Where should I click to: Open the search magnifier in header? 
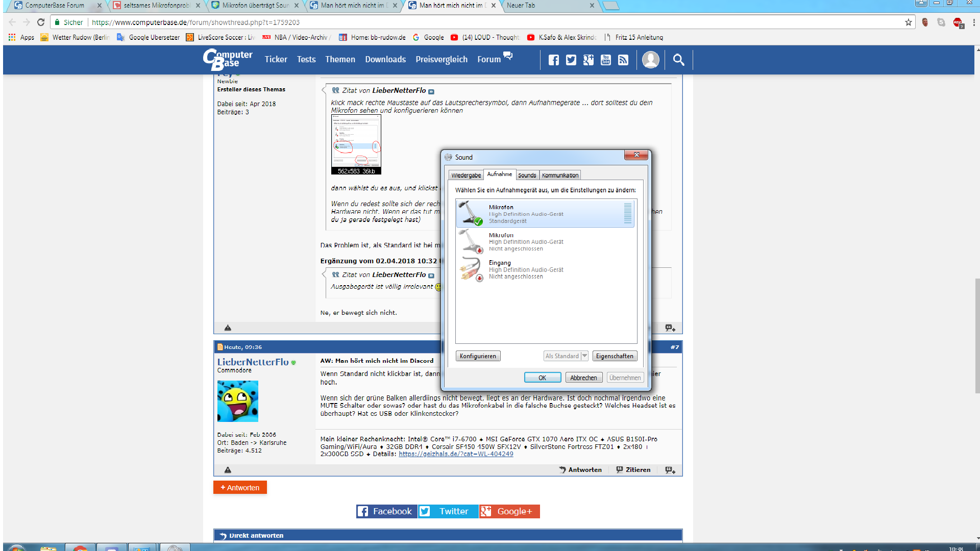678,60
